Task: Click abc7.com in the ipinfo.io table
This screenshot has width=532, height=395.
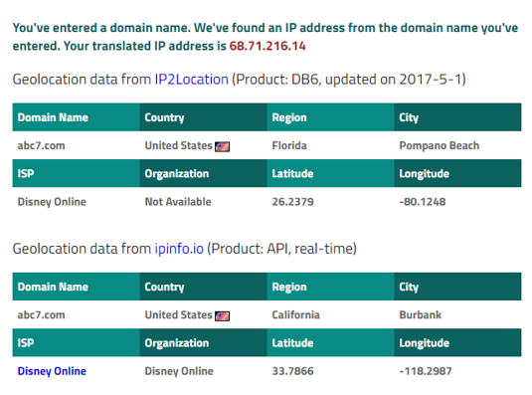Action: pos(41,315)
